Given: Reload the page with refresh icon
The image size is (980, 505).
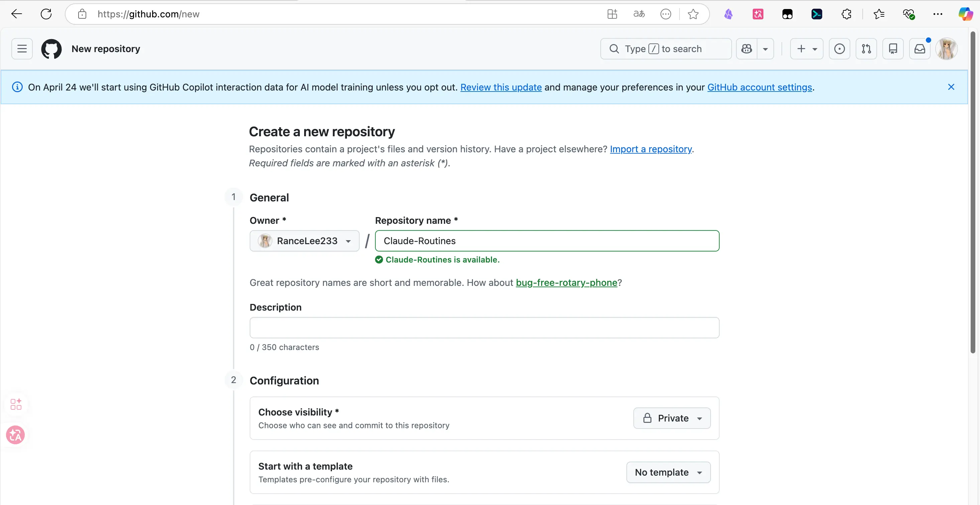Looking at the screenshot, I should click(x=46, y=14).
